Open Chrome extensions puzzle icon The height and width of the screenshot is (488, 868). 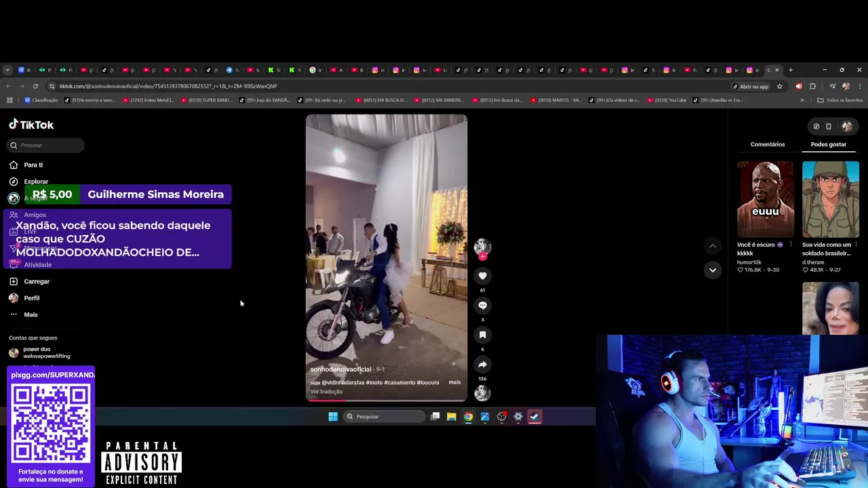812,86
